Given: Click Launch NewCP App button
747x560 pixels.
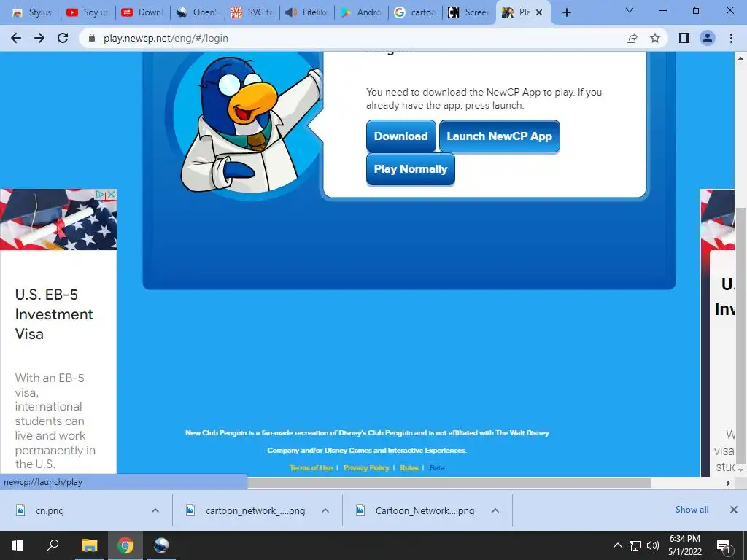Looking at the screenshot, I should (x=499, y=136).
